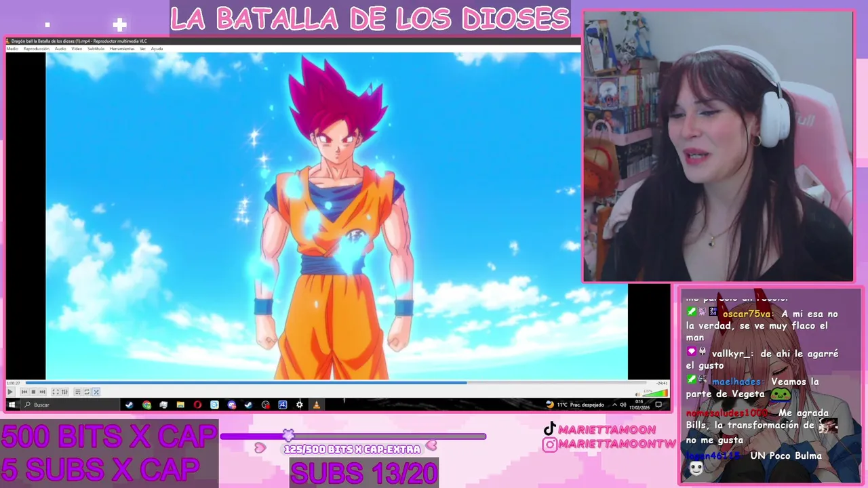Stop playback in VLC

click(33, 392)
